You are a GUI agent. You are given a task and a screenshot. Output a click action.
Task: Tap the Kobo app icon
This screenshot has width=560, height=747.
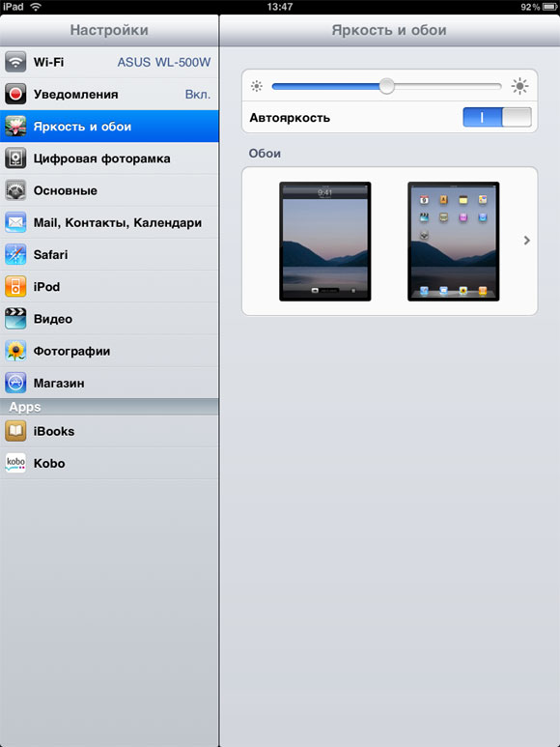click(x=15, y=463)
